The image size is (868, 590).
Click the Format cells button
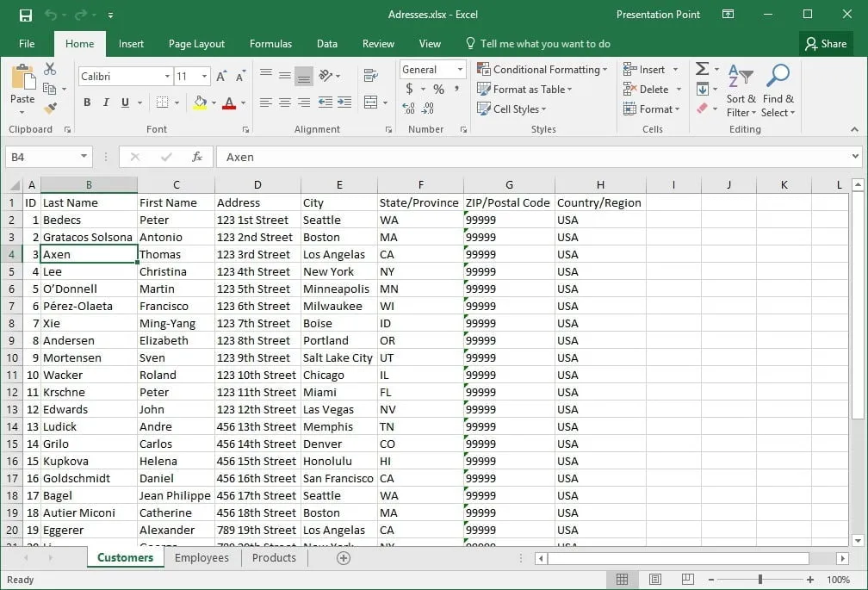pos(652,109)
